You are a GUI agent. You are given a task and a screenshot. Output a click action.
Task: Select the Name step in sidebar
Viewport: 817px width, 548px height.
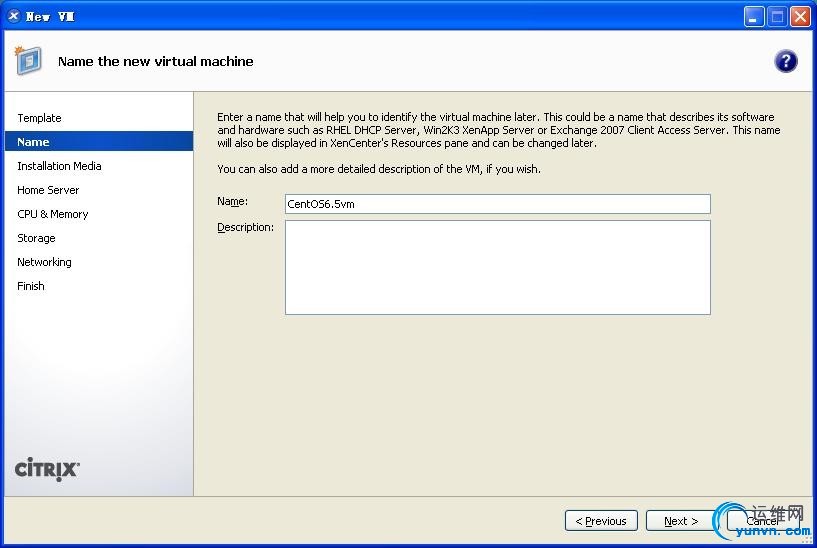coord(33,142)
